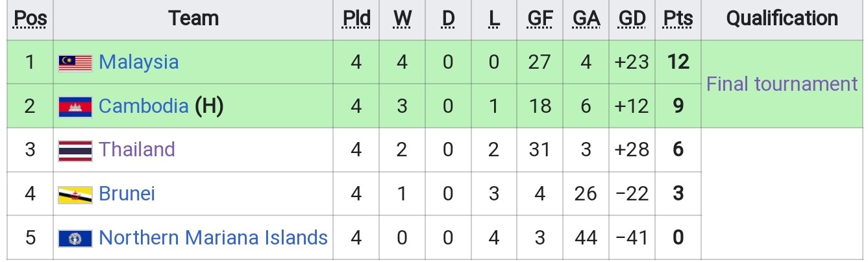The image size is (868, 262).
Task: Click the Pos column header abbreviation
Action: pyautogui.click(x=31, y=19)
